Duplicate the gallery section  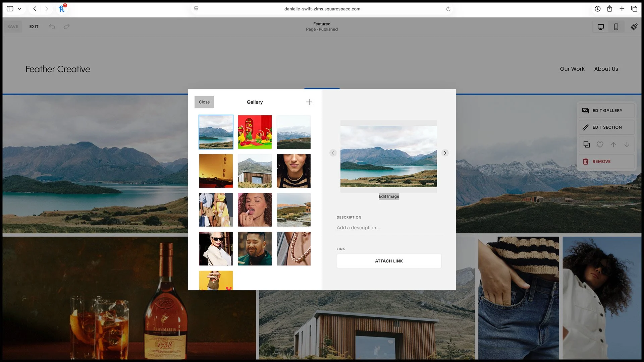(586, 144)
